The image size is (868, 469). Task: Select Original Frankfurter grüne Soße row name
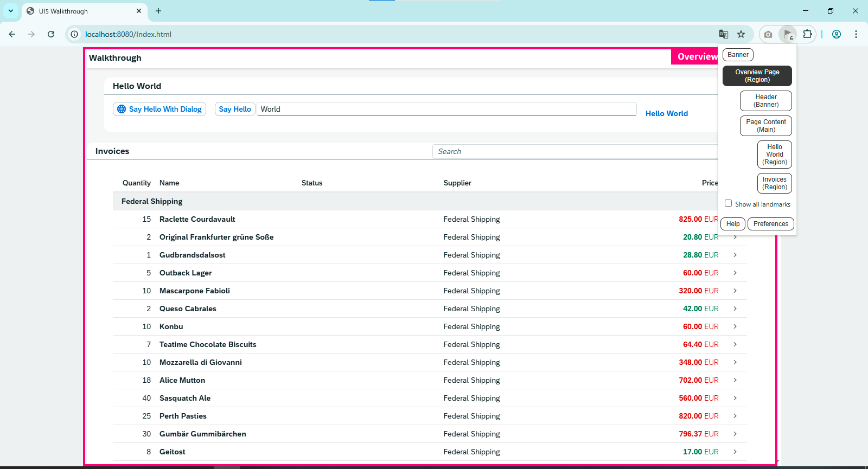pyautogui.click(x=216, y=237)
